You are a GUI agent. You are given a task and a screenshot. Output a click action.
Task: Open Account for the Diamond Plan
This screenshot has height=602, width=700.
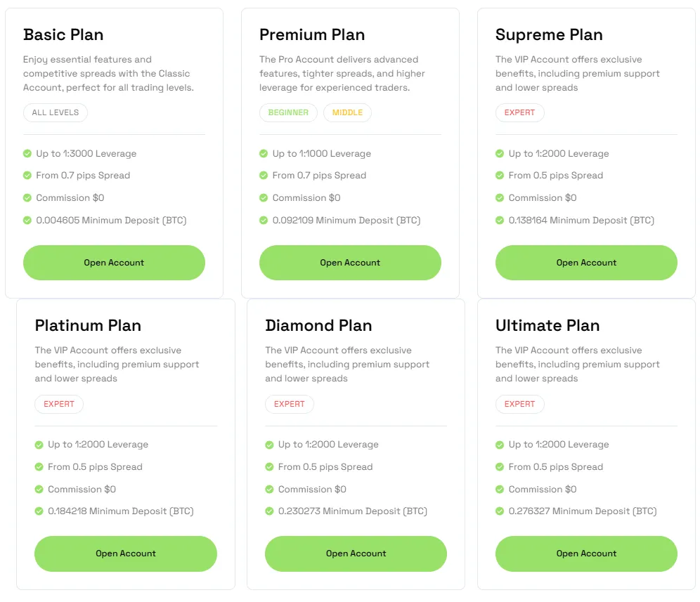click(x=356, y=554)
